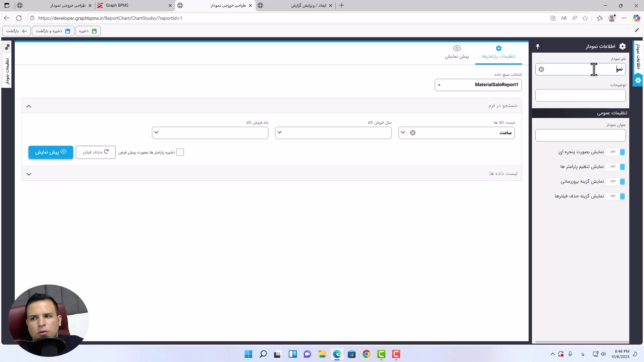Expand the لیست داده ها section
644x362 pixels.
tap(29, 174)
